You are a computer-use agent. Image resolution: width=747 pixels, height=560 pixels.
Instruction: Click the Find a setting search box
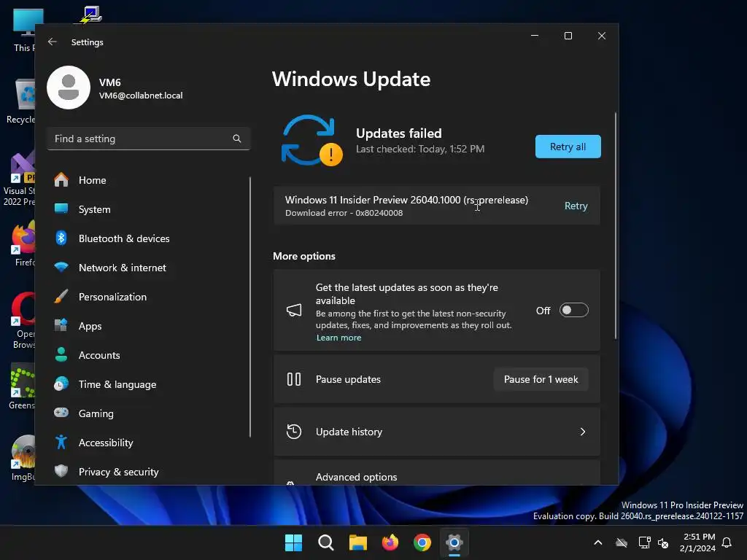point(149,139)
